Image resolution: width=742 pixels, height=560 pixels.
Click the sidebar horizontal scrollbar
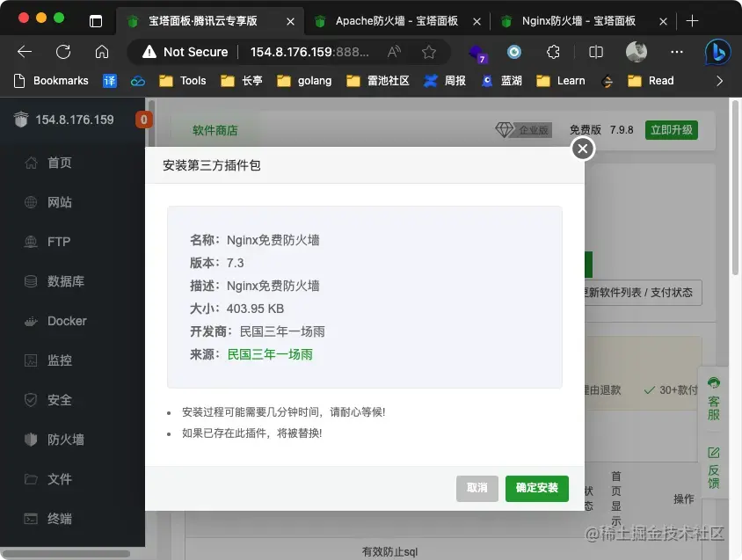coord(66,553)
